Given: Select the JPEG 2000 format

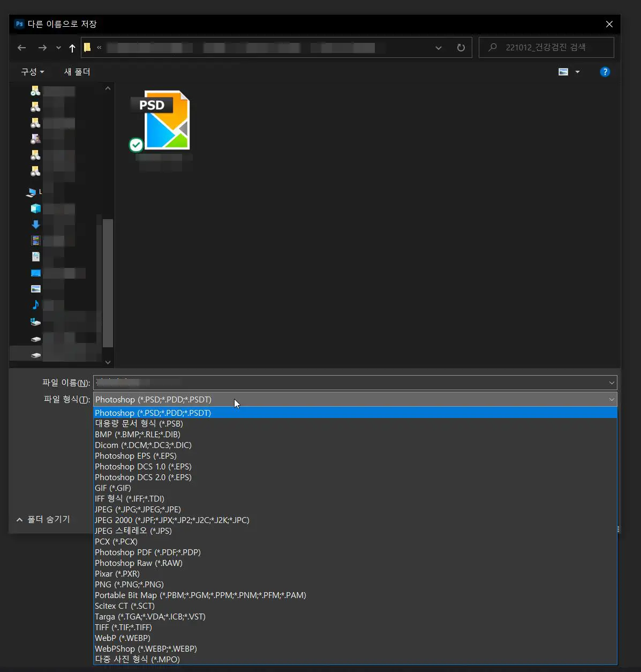Looking at the screenshot, I should click(355, 520).
